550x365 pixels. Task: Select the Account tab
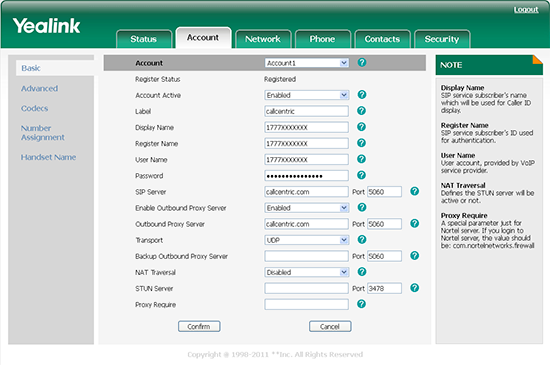203,38
